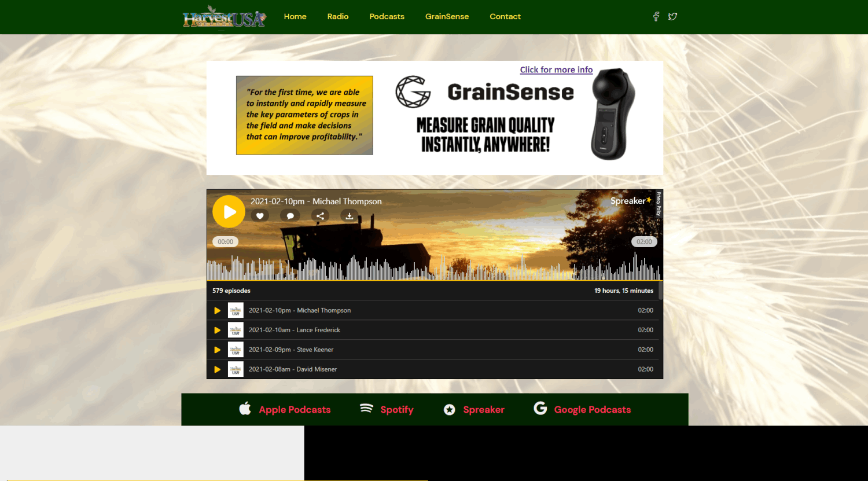Open the Apple Podcasts link
This screenshot has height=481, width=868.
pyautogui.click(x=295, y=409)
